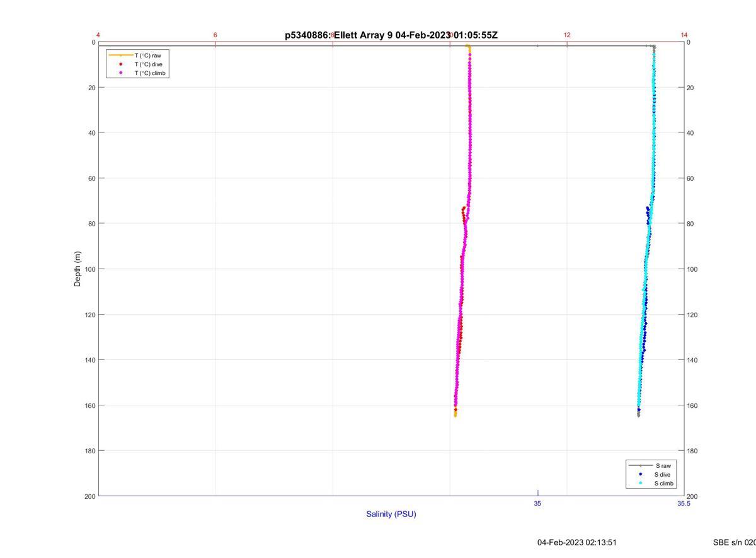Select the 'T (°C) climb' legend label

(150, 73)
